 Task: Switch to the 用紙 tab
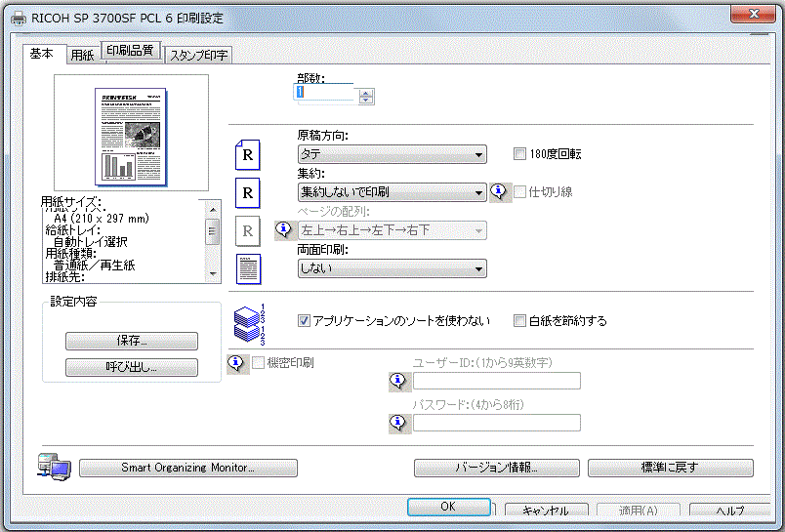pos(81,56)
